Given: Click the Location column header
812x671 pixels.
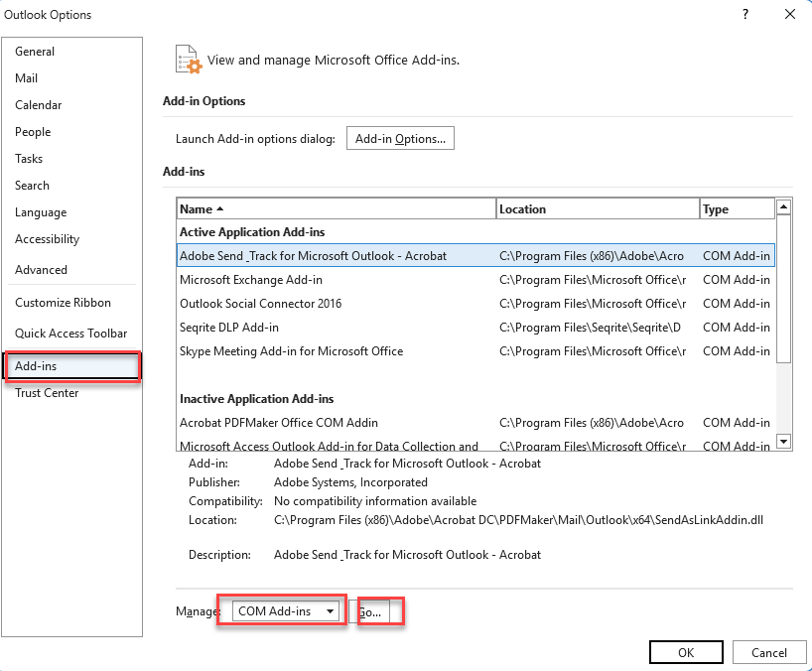Looking at the screenshot, I should pos(598,209).
